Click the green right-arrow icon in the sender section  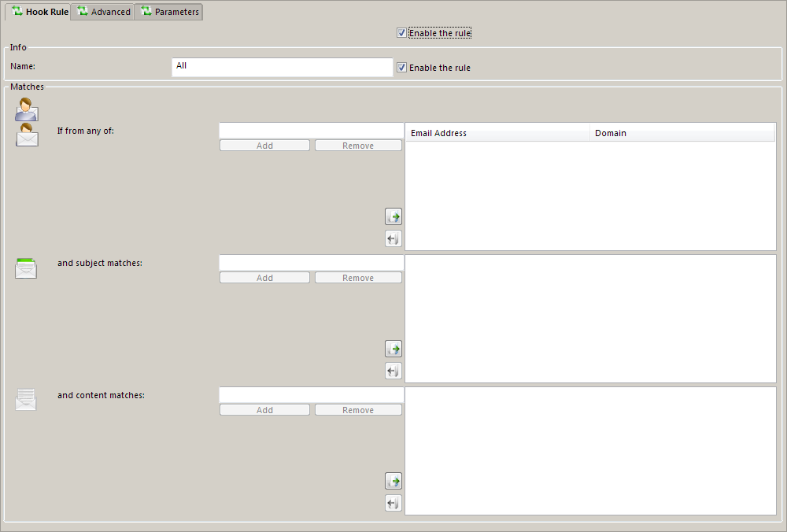coord(393,216)
